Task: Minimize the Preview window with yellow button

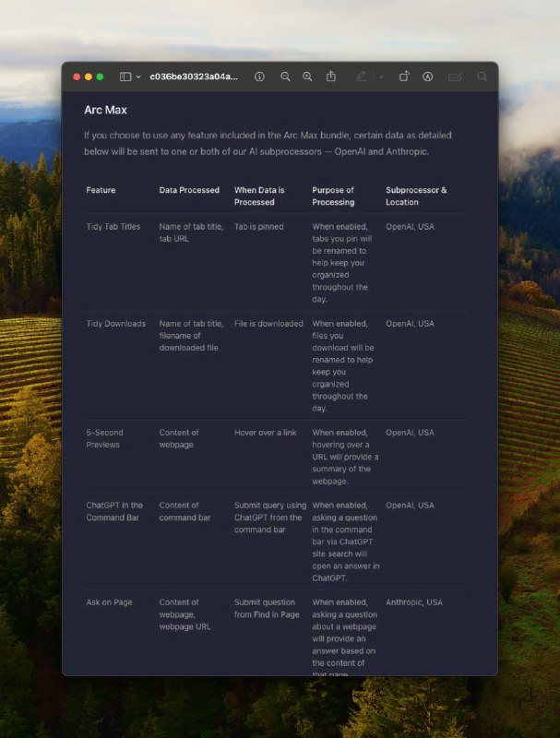Action: coord(89,77)
